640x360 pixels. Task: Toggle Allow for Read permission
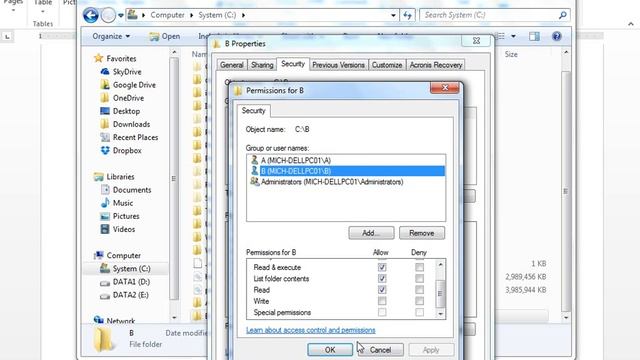click(x=382, y=290)
